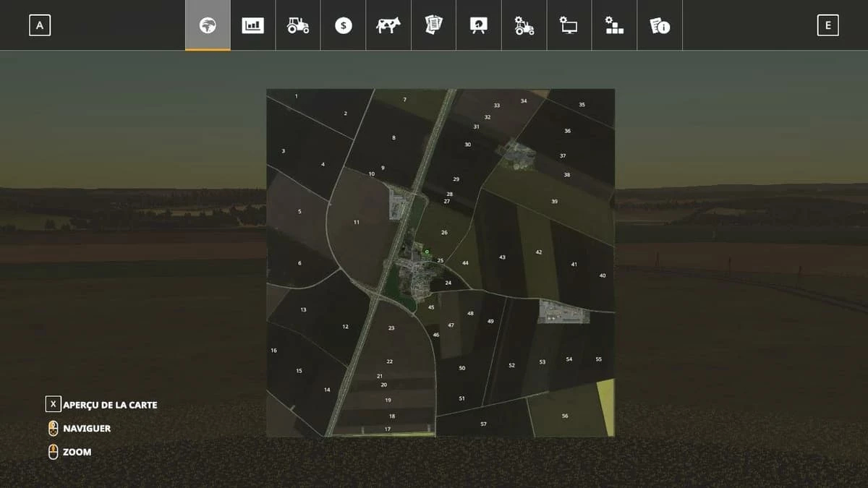
Task: Open the gear-and-blocks settings tab
Action: [x=614, y=25]
